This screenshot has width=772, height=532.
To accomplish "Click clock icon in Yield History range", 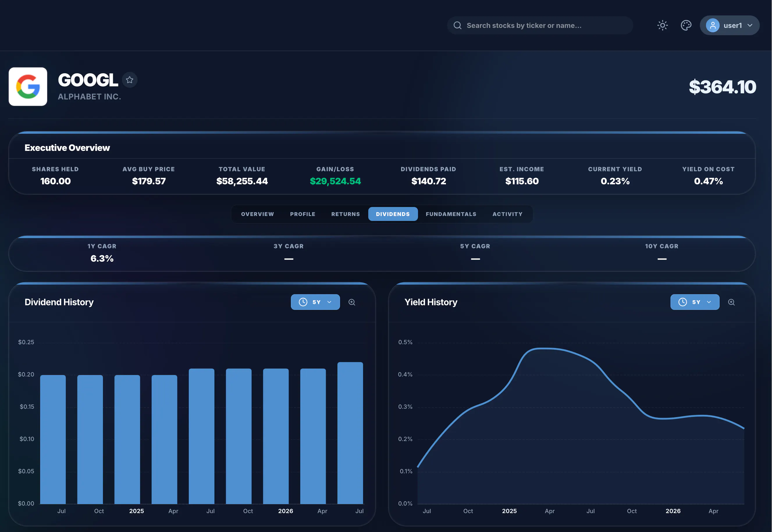I will pyautogui.click(x=683, y=302).
